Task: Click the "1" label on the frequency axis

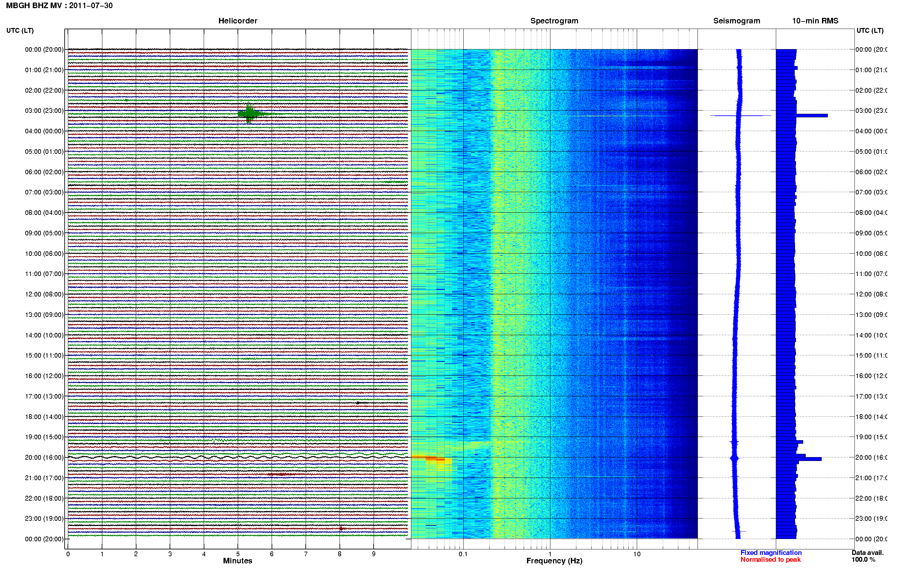Action: [x=550, y=554]
